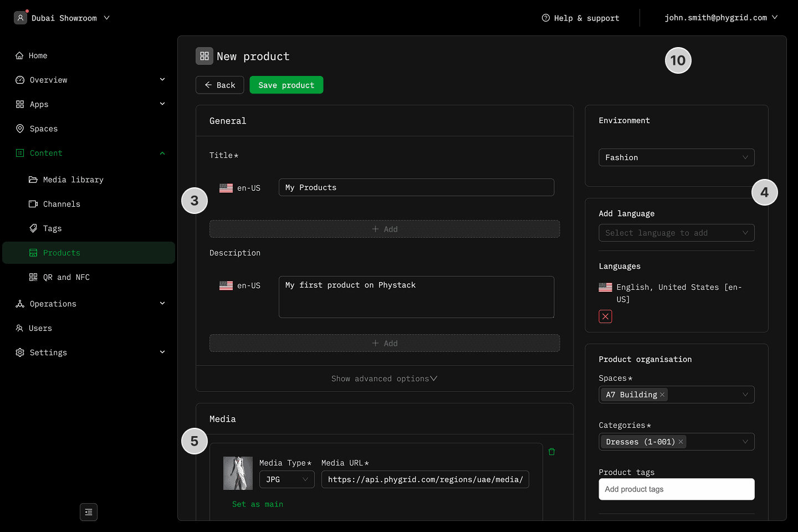Open the Environment Fashion dropdown

[676, 157]
